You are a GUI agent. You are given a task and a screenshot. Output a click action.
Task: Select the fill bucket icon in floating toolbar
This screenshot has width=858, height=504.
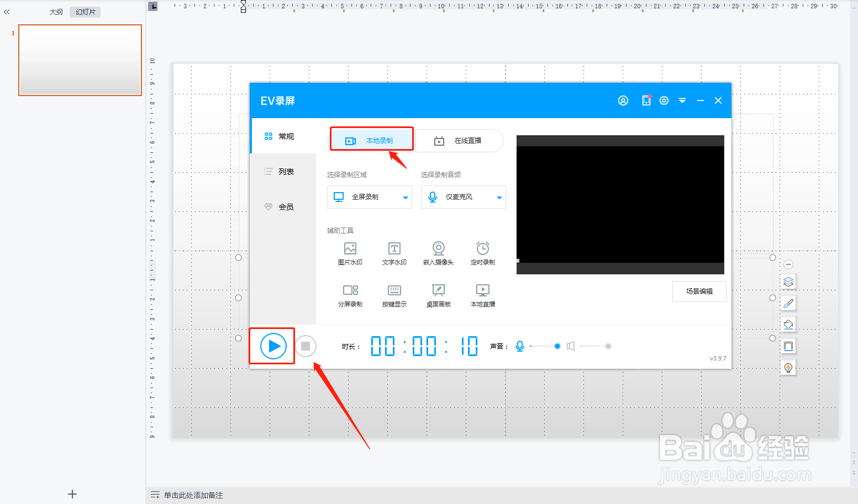(x=788, y=325)
